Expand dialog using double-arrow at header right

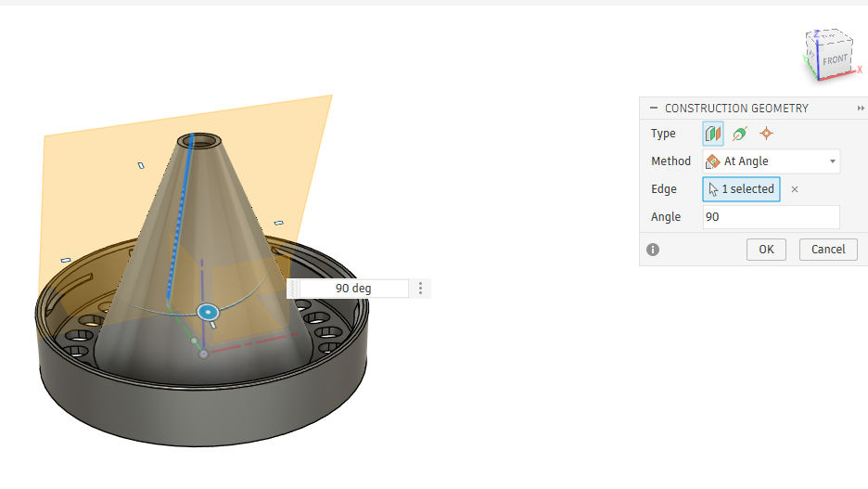click(861, 109)
